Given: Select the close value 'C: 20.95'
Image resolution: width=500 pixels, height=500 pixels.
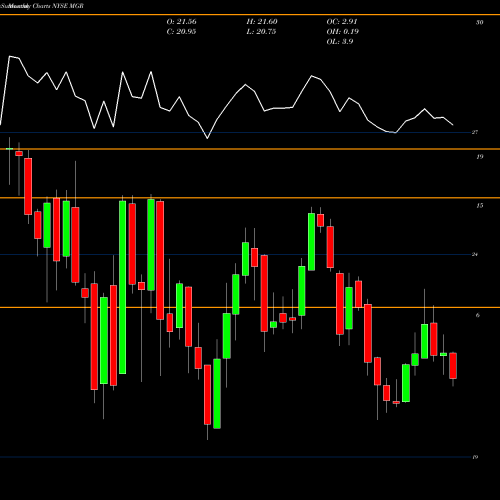Looking at the screenshot, I should [x=181, y=32].
